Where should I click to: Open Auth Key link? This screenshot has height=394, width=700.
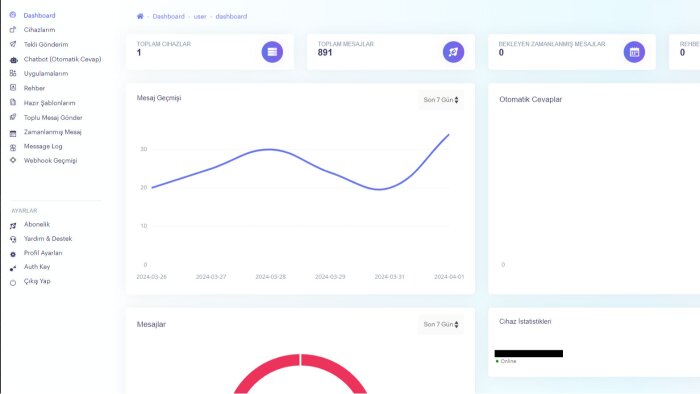(37, 266)
